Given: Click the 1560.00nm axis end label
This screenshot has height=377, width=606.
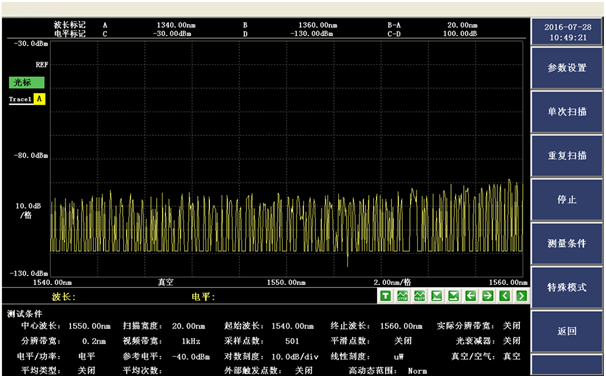Looking at the screenshot, I should pyautogui.click(x=508, y=283).
